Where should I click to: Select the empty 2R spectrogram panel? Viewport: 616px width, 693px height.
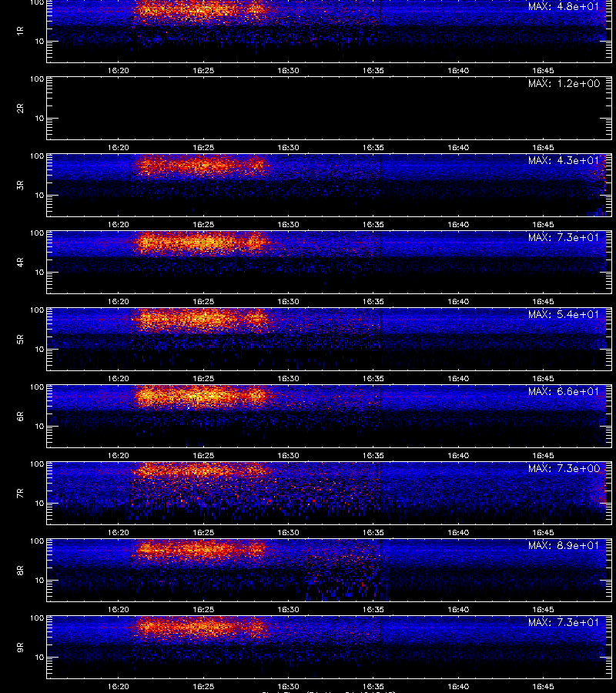coord(330,109)
